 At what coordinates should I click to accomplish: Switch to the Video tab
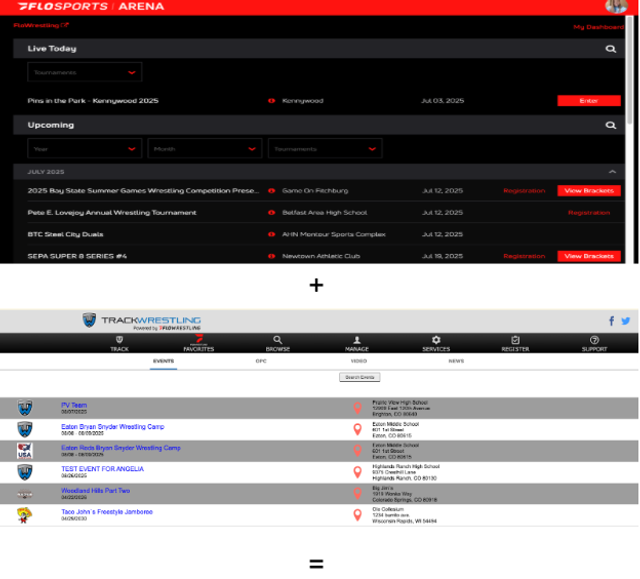point(359,361)
